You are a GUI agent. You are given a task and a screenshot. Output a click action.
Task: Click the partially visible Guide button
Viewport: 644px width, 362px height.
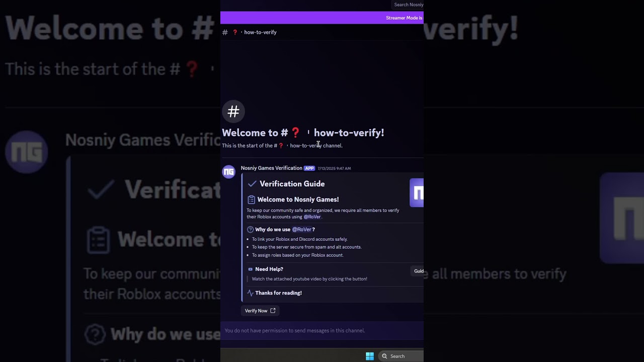point(418,271)
